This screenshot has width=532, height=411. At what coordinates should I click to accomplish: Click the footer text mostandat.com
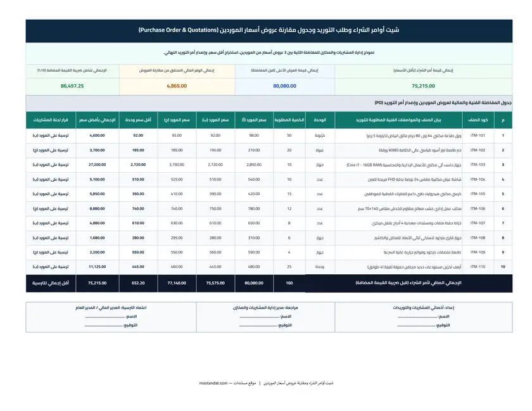tap(213, 383)
